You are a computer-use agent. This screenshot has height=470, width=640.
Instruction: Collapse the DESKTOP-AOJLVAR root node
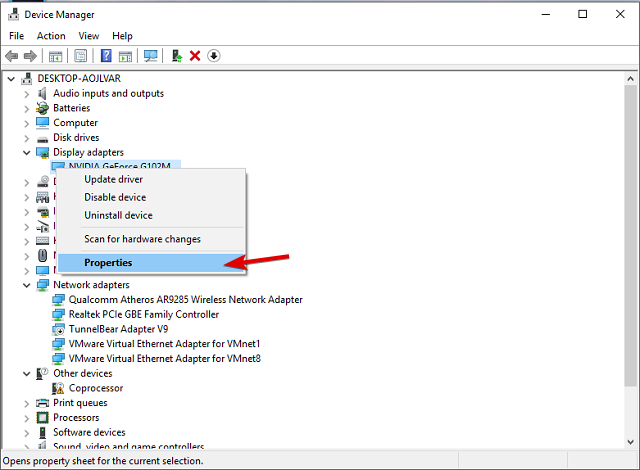(11, 79)
